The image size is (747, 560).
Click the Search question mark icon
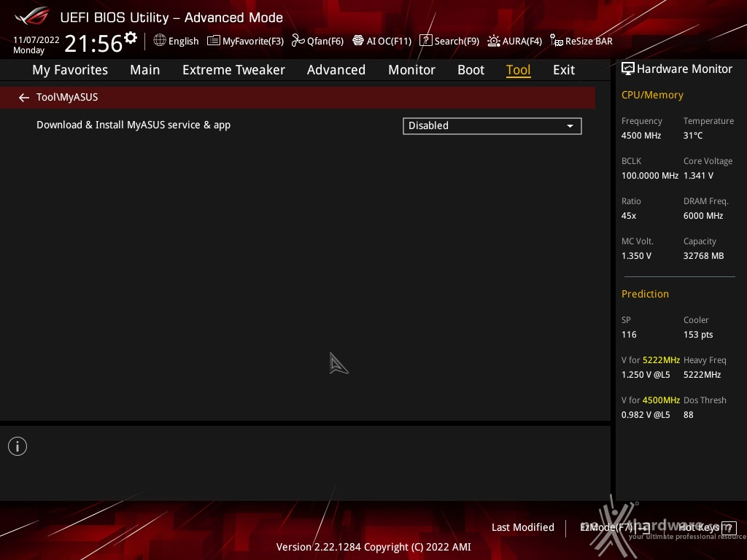tap(425, 41)
